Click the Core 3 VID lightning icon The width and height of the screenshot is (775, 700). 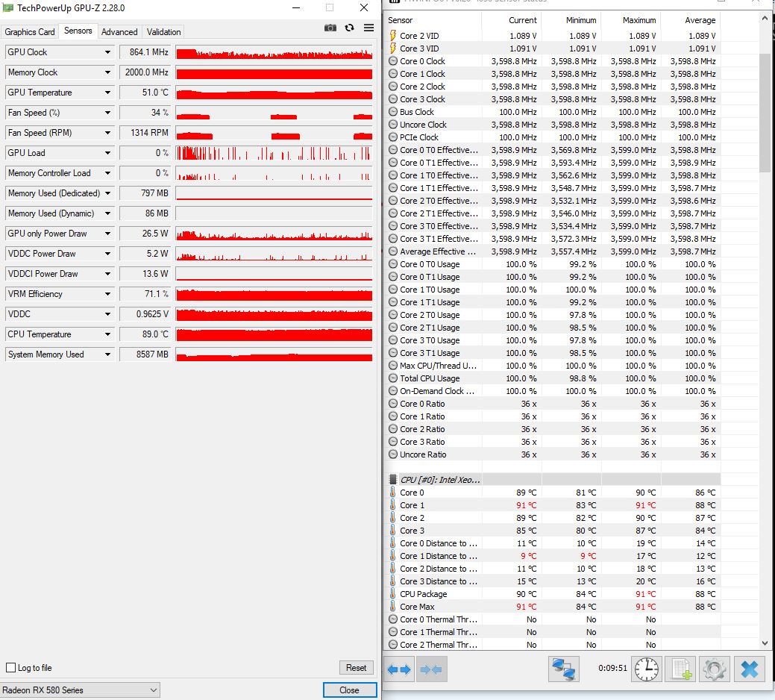pyautogui.click(x=393, y=49)
